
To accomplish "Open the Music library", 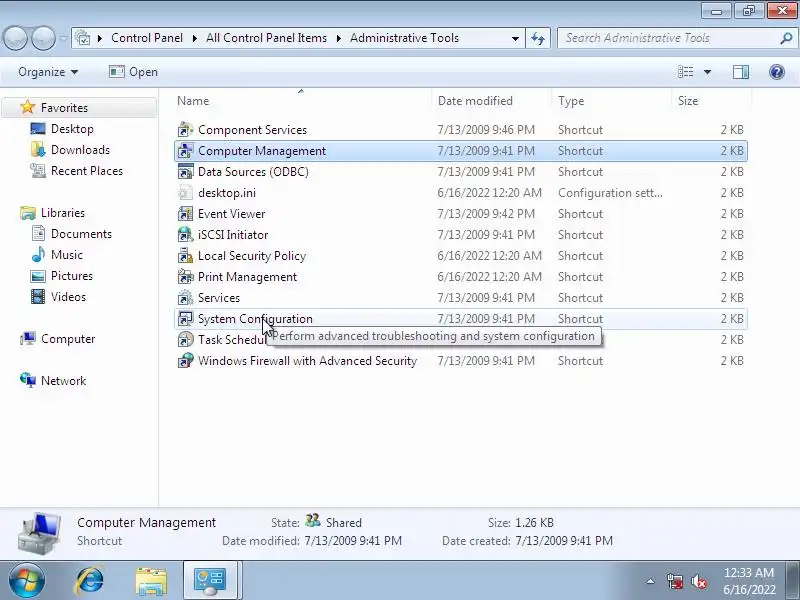I will pyautogui.click(x=66, y=255).
